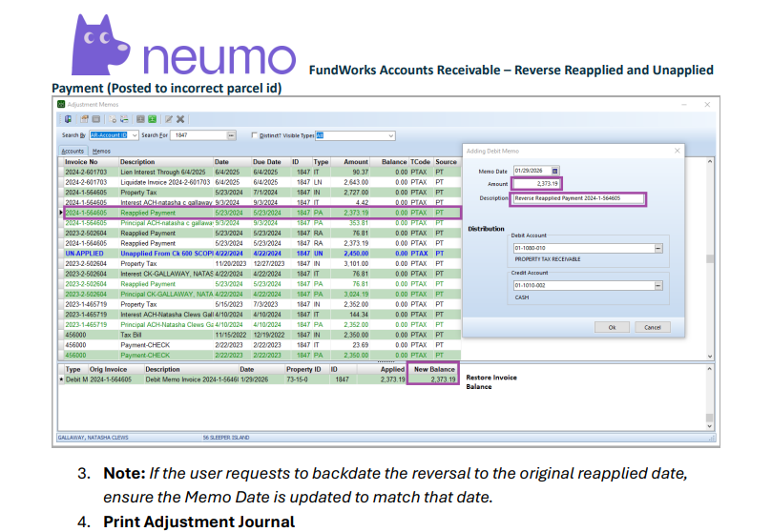Click the Search For lookup ellipsis button
The image size is (772, 532).
[x=232, y=136]
